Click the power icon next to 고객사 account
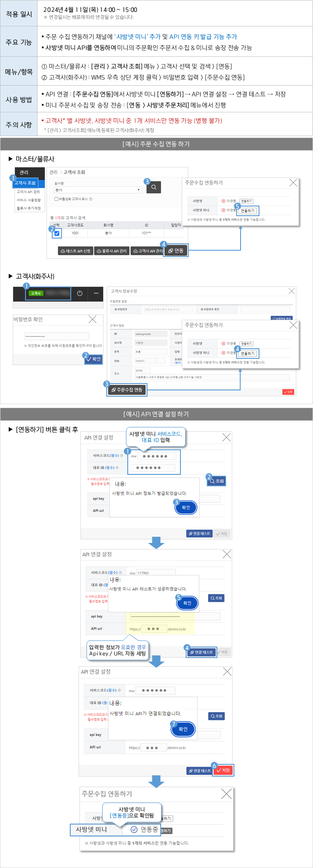Viewport: 313px width, 868px height. (79, 293)
